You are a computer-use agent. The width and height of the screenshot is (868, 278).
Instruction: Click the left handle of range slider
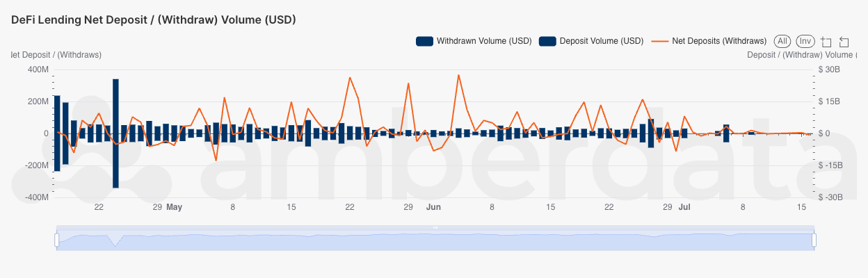coord(57,240)
